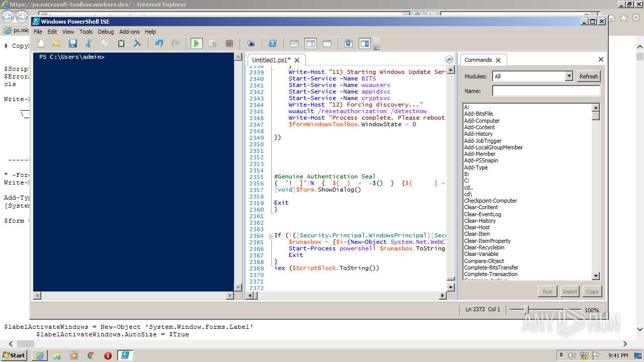
Task: Click the Refresh button in Commands pane
Action: 589,76
